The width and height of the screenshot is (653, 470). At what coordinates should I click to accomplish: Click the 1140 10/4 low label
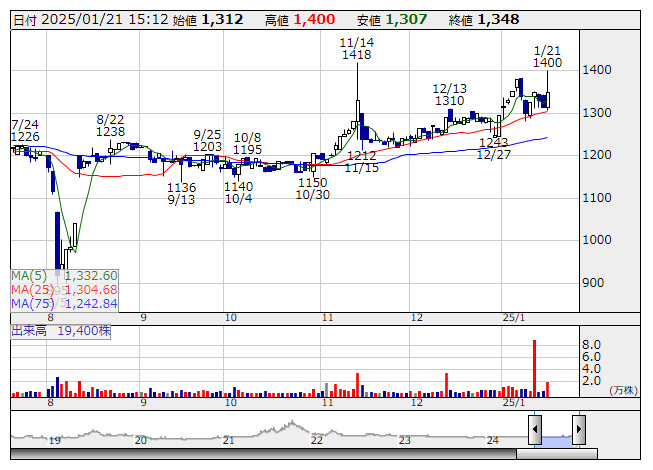pyautogui.click(x=238, y=192)
